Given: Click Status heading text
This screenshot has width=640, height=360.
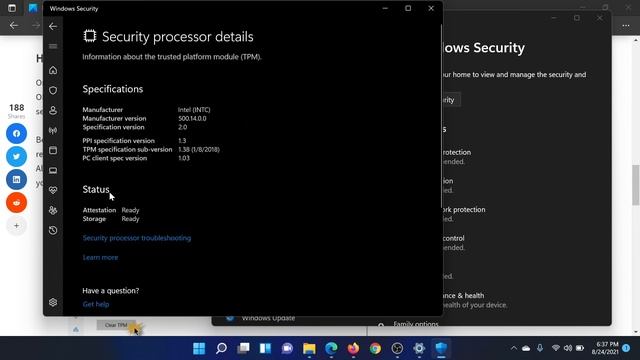Looking at the screenshot, I should pos(96,189).
